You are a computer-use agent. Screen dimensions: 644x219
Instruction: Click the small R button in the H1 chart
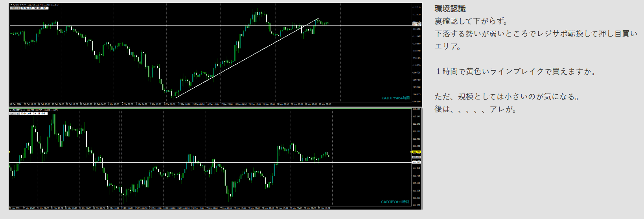click(x=18, y=114)
